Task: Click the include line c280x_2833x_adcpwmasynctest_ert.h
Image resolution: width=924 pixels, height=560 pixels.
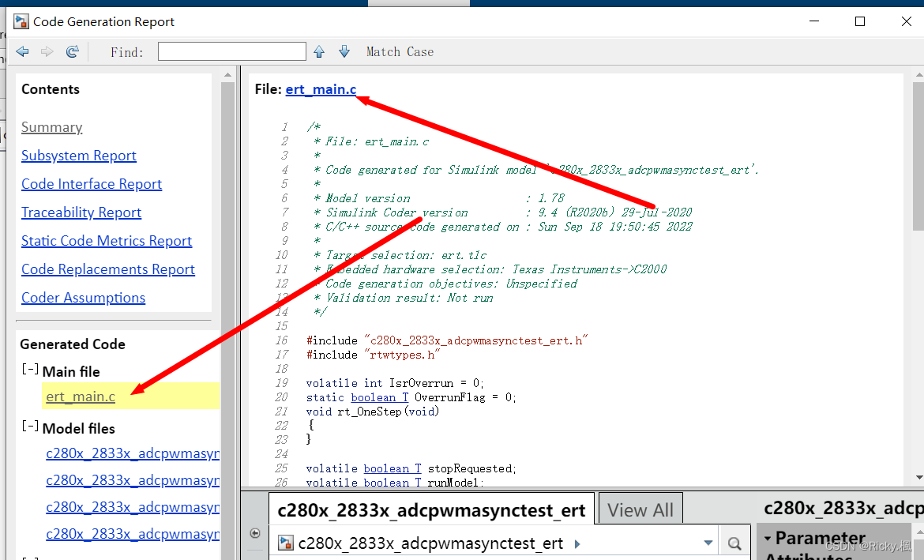Action: click(x=447, y=340)
